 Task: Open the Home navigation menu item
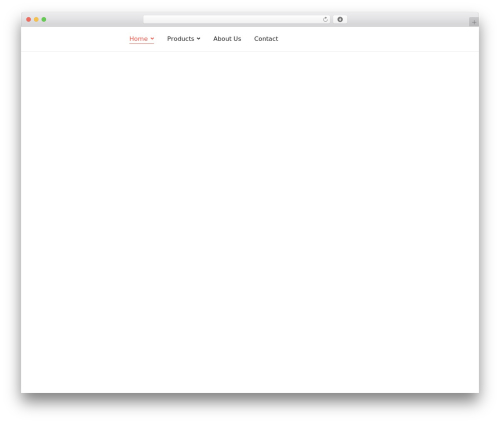click(138, 39)
